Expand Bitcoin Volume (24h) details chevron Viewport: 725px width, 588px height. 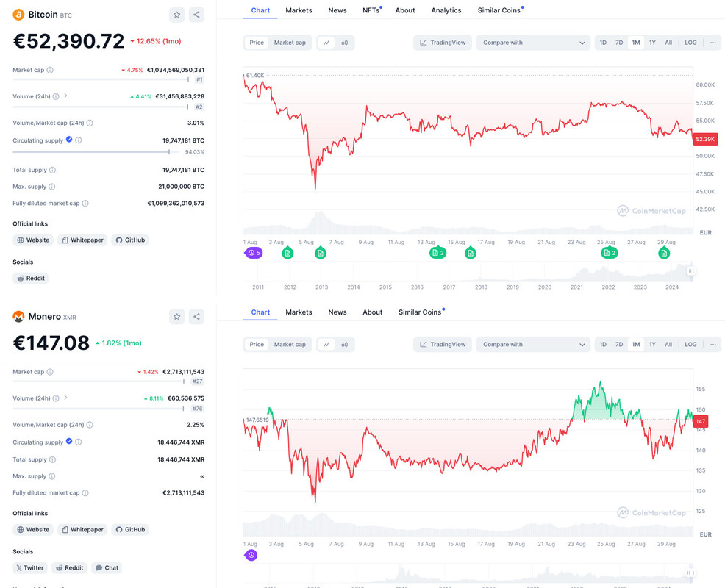(65, 96)
